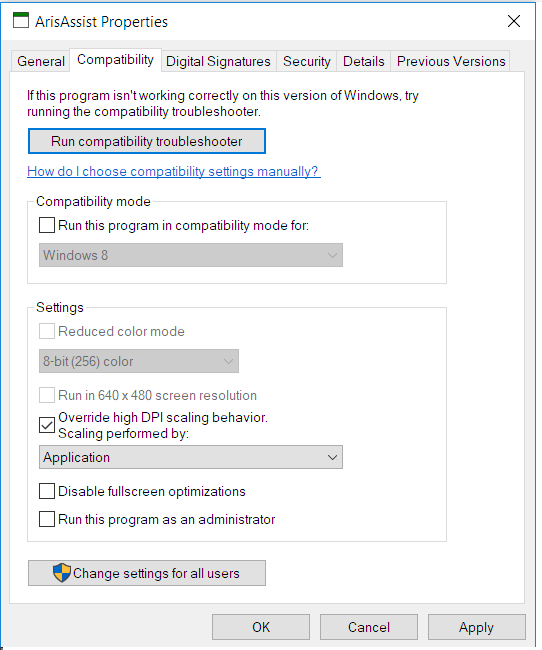This screenshot has width=542, height=650.
Task: Open the Digital Signatures tab
Action: 218,61
